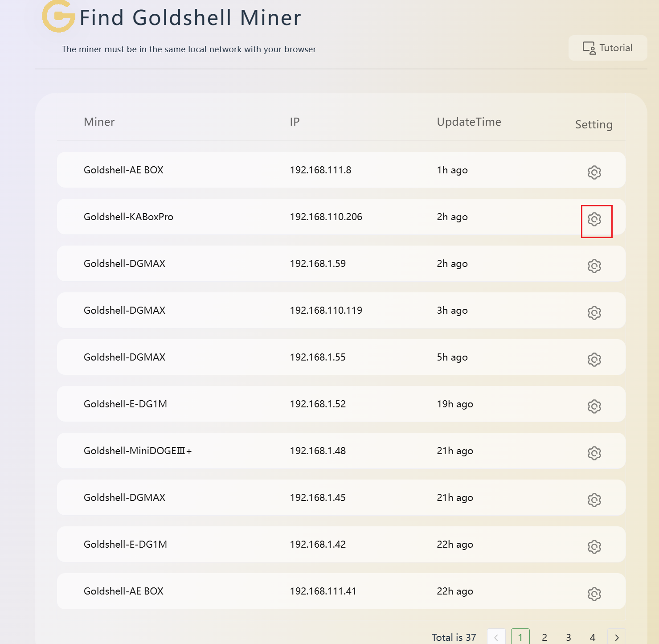
Task: Open settings gear for miner 192.168.1.52
Action: click(x=594, y=406)
